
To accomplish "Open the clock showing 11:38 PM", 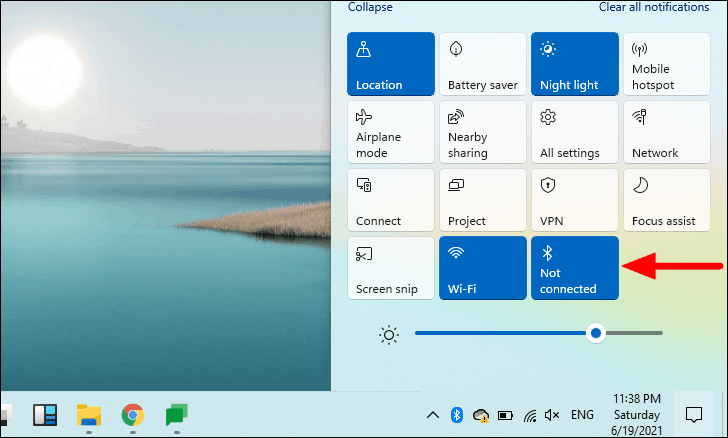I will point(637,414).
